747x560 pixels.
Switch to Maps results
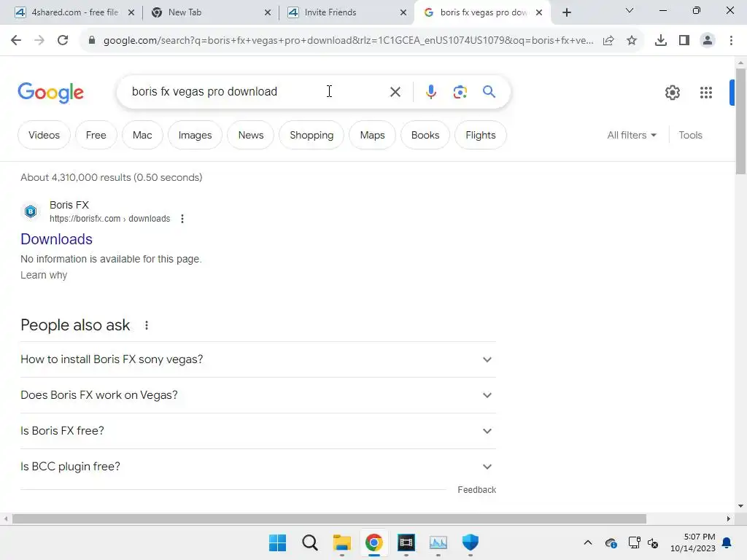point(372,135)
